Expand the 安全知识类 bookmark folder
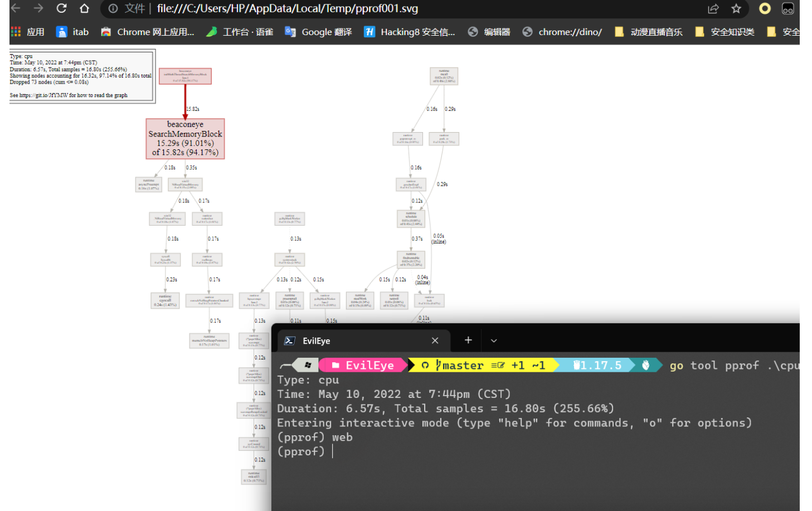Image resolution: width=812 pixels, height=511 pixels. 725,32
